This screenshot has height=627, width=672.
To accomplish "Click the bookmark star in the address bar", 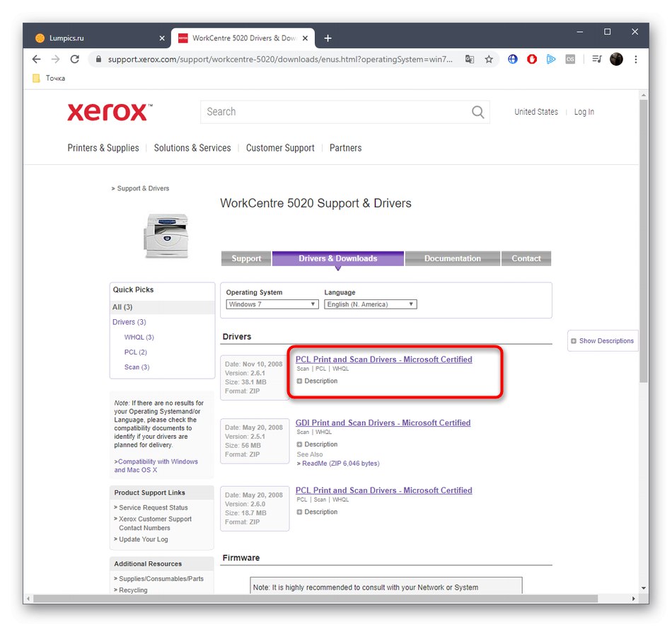I will pos(489,59).
